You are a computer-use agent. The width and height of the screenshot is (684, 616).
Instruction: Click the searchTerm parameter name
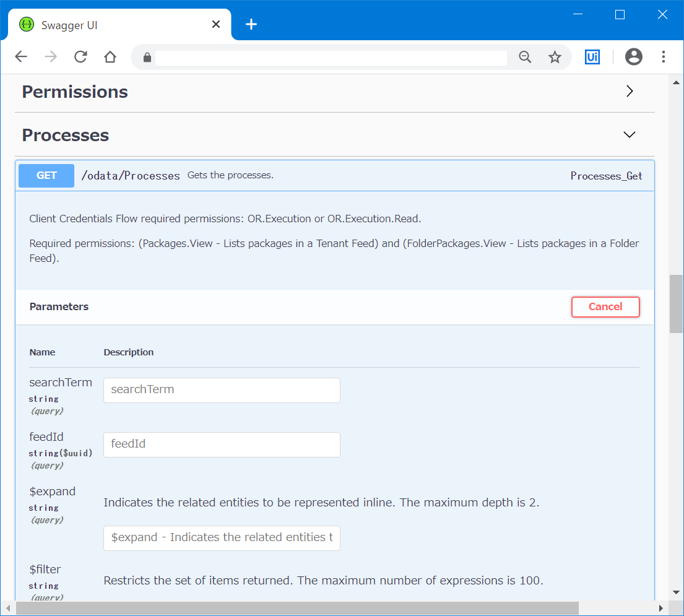click(x=61, y=382)
